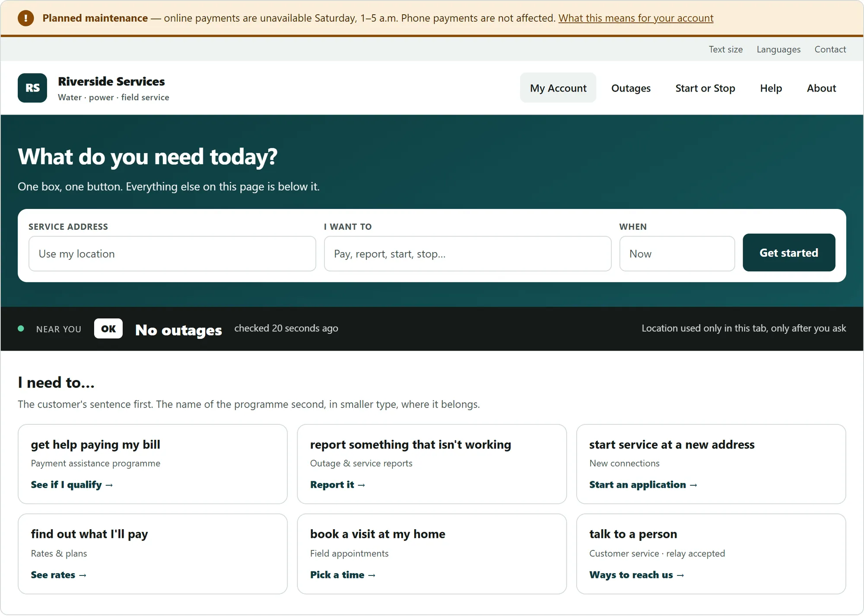Select 'book a visit at my home' heading

(378, 534)
